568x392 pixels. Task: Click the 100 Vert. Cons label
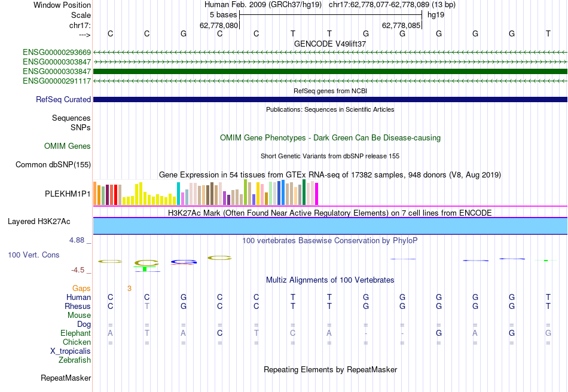[x=33, y=255]
